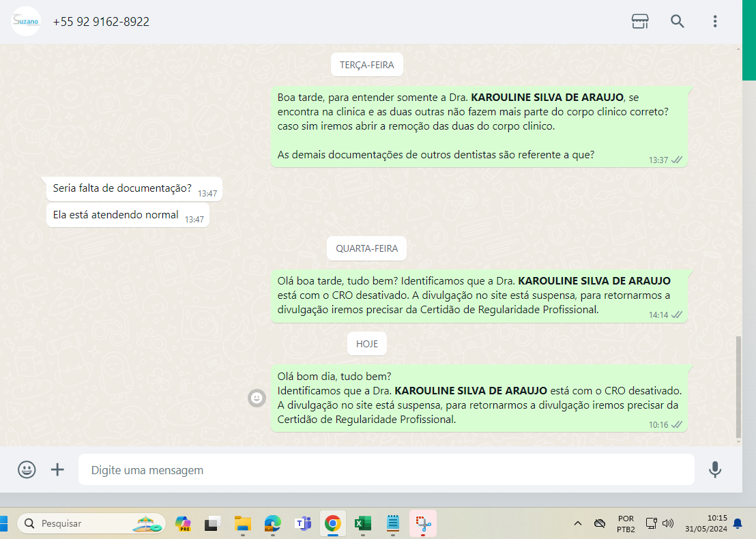Open the notification bell in system tray

(738, 524)
